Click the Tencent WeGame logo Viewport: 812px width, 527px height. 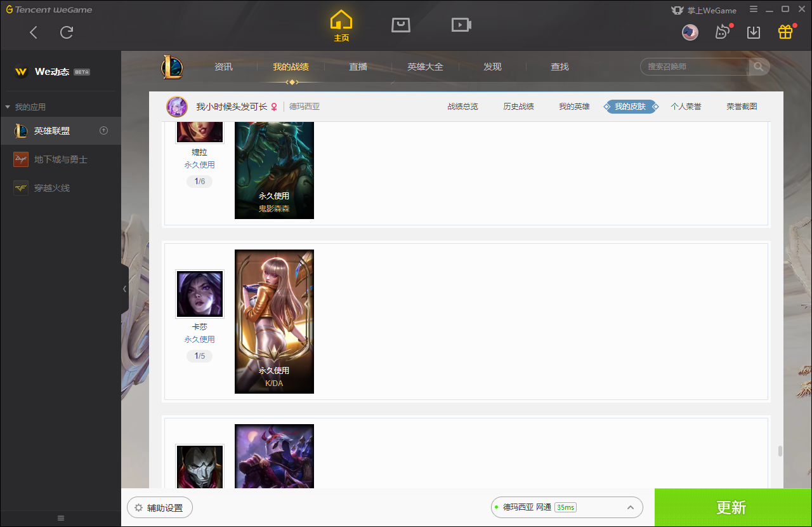coord(49,10)
